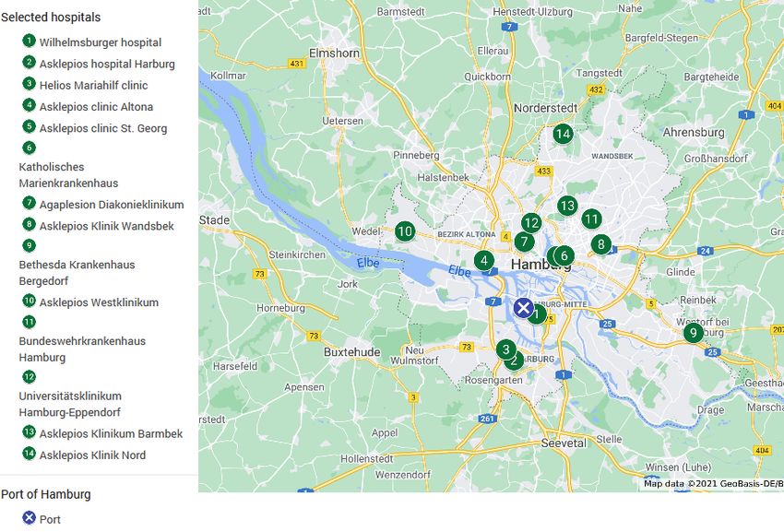Select map marker 9 near Bergedorf

click(693, 333)
